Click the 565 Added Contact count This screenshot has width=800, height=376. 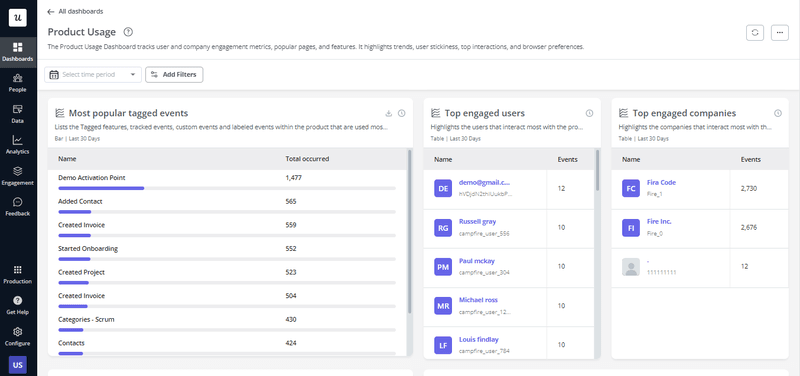(291, 202)
